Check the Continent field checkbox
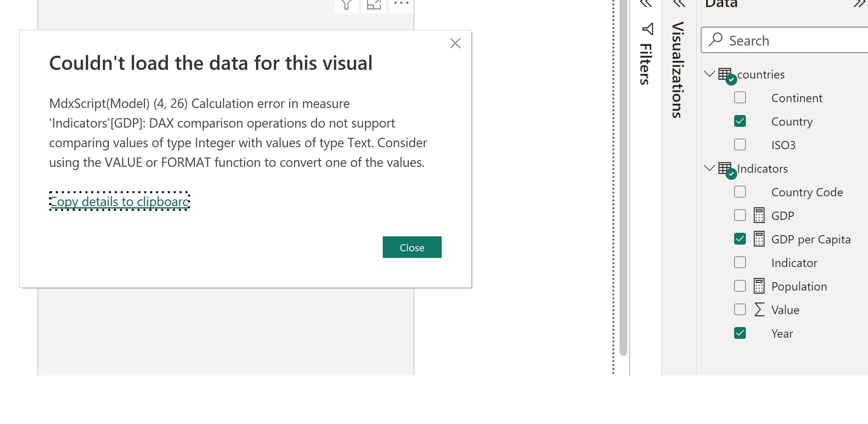The image size is (868, 424). point(740,97)
